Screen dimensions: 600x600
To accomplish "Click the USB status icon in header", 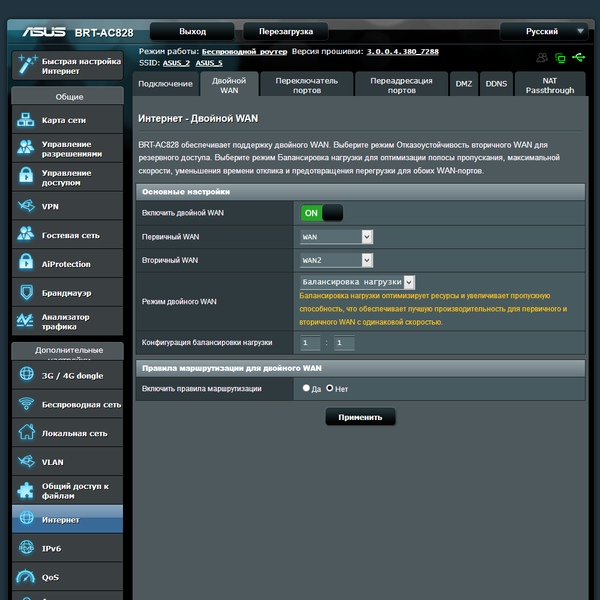I will pos(579,57).
